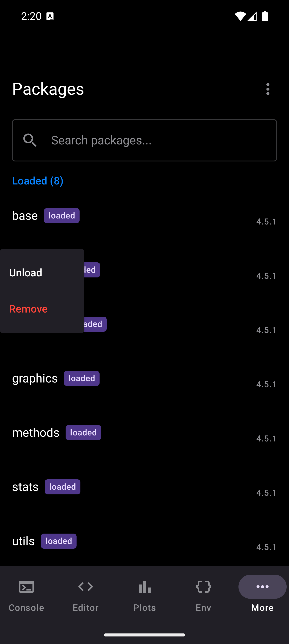This screenshot has height=644, width=289.
Task: Open the three-dot overflow menu
Action: (267, 89)
